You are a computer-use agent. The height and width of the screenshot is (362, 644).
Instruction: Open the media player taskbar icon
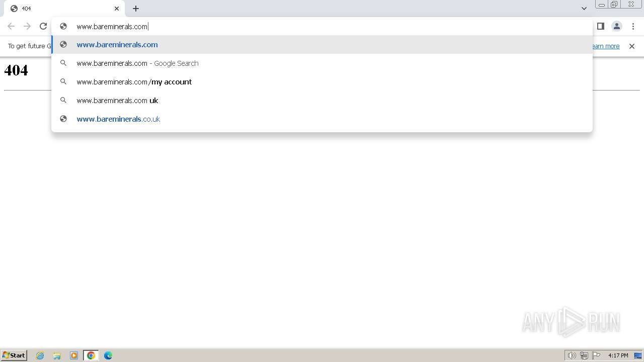click(74, 355)
